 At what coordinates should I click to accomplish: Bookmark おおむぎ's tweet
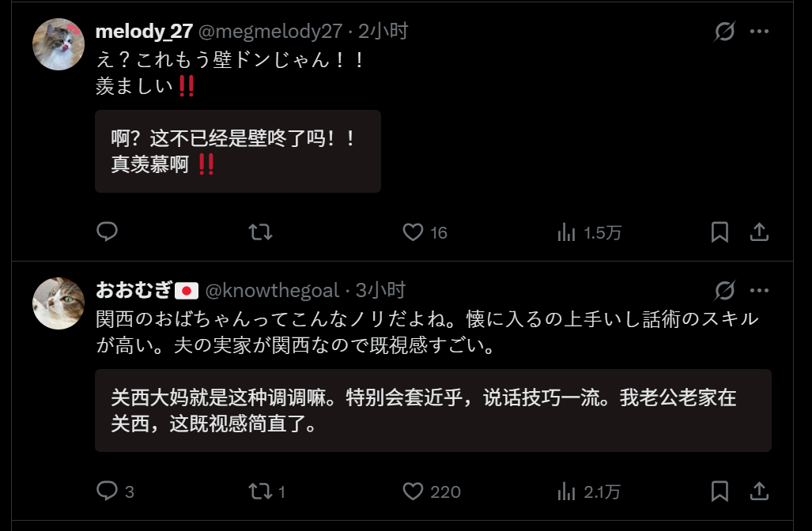tap(719, 491)
